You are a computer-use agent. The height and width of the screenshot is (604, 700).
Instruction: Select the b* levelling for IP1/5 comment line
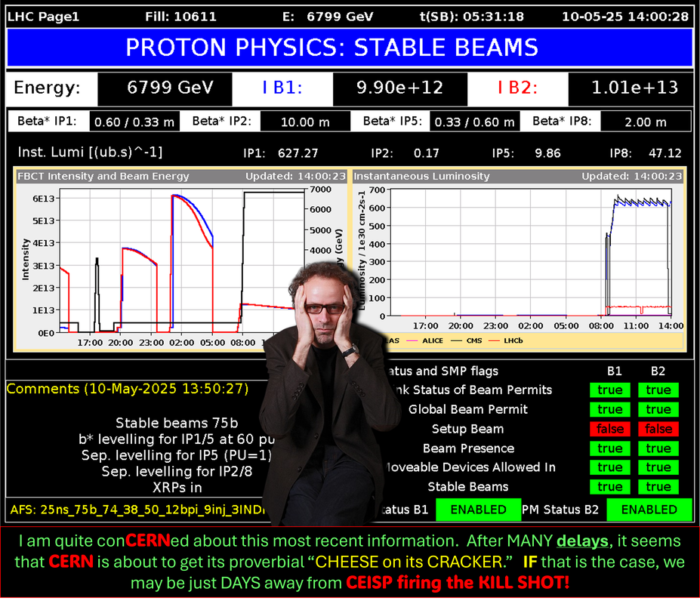[177, 439]
